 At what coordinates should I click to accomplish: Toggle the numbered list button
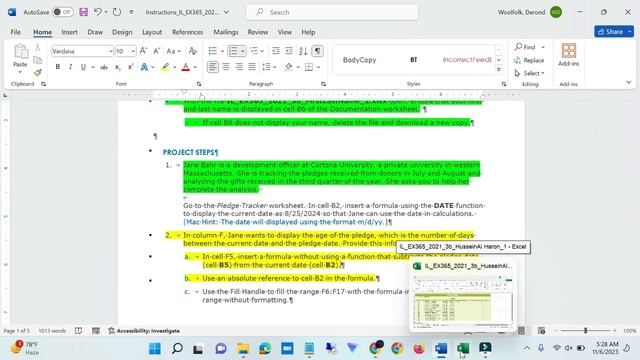coord(233,51)
